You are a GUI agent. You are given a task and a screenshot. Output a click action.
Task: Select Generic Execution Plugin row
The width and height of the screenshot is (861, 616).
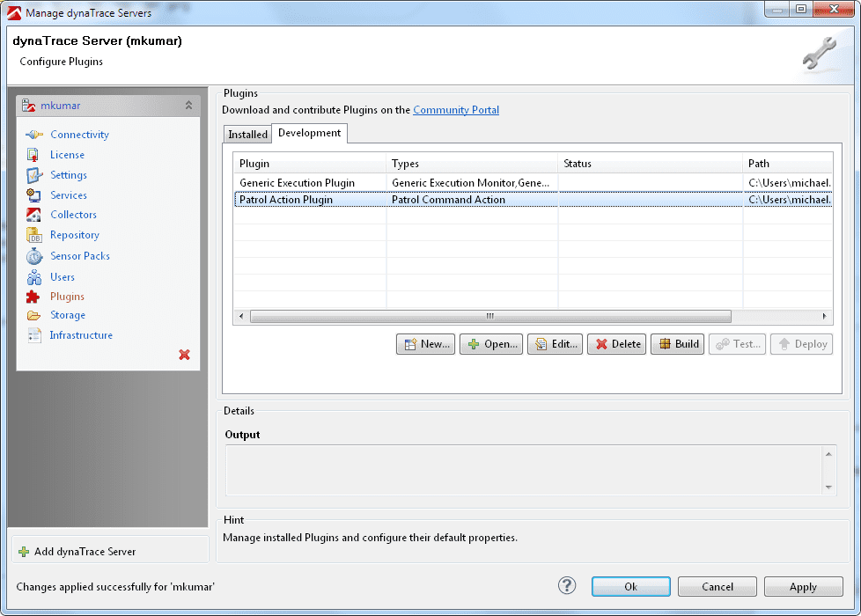[x=533, y=183]
